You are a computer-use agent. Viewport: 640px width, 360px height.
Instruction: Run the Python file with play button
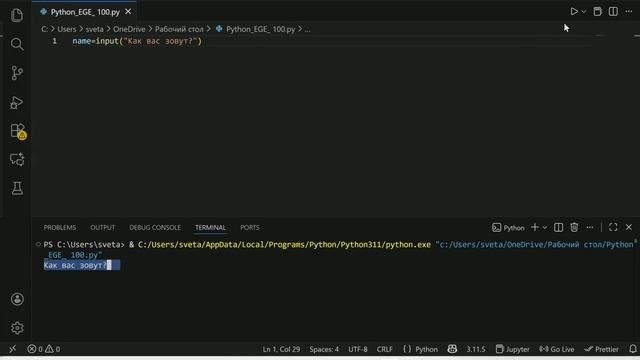pyautogui.click(x=574, y=11)
